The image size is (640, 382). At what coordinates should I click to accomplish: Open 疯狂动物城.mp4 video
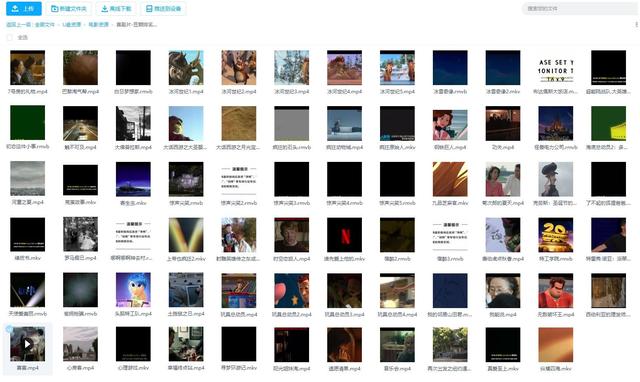pyautogui.click(x=344, y=123)
